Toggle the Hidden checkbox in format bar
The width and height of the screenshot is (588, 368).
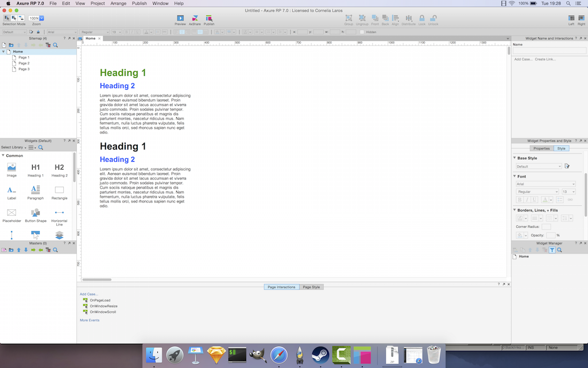[362, 32]
